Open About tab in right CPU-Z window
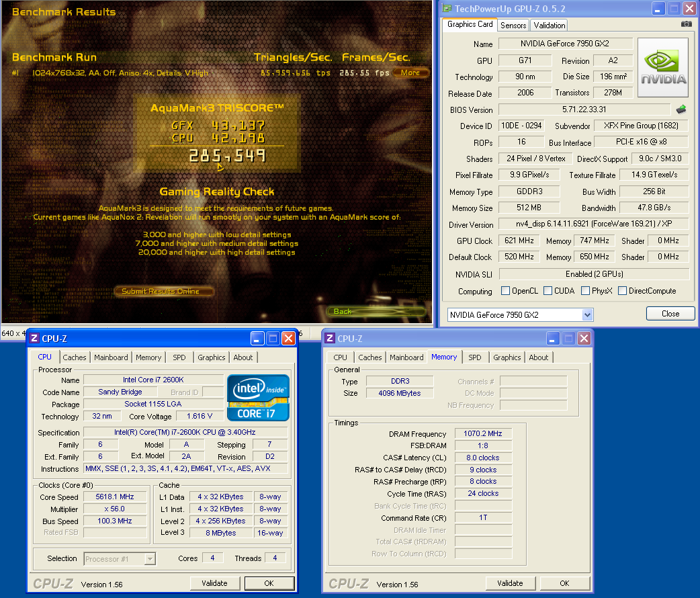This screenshot has width=700, height=598. [x=538, y=357]
